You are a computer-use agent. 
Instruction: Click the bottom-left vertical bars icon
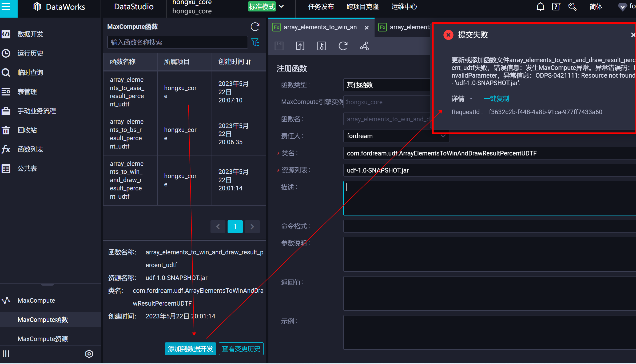(x=6, y=354)
